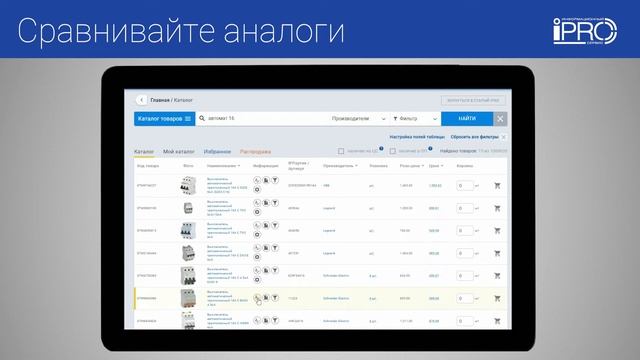Click round gear icon in ABB row
640x360 pixels.
(x=257, y=189)
